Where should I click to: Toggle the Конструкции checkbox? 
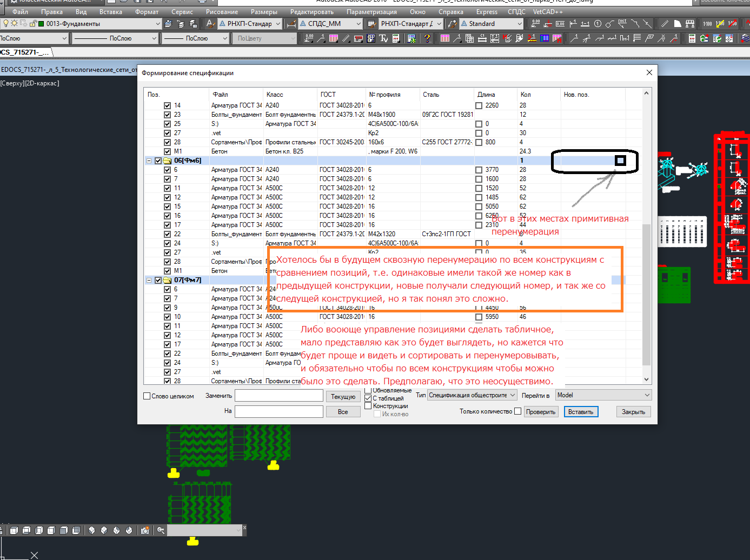coord(368,406)
